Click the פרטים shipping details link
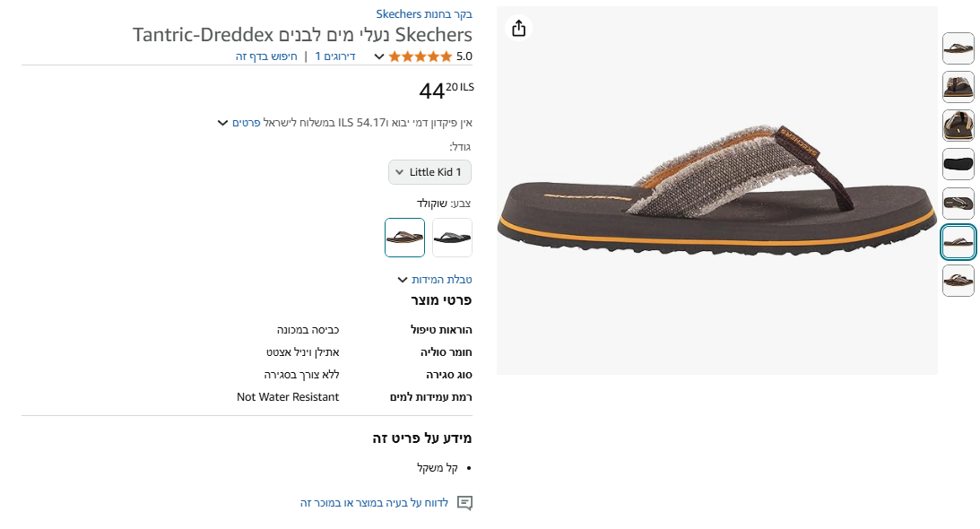This screenshot has height=529, width=980. pyautogui.click(x=247, y=123)
